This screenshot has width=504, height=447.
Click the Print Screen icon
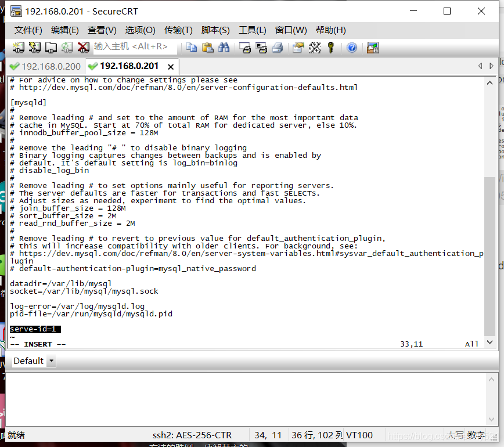[x=245, y=48]
